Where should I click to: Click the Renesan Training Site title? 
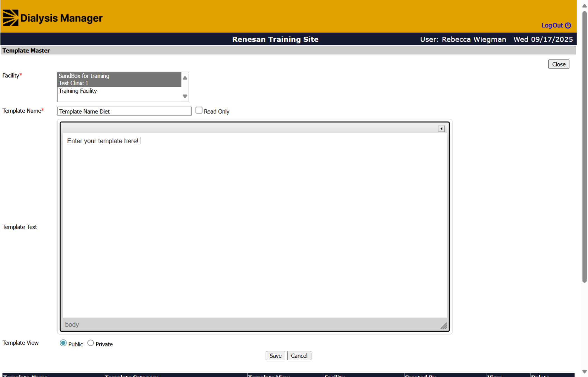pos(275,39)
